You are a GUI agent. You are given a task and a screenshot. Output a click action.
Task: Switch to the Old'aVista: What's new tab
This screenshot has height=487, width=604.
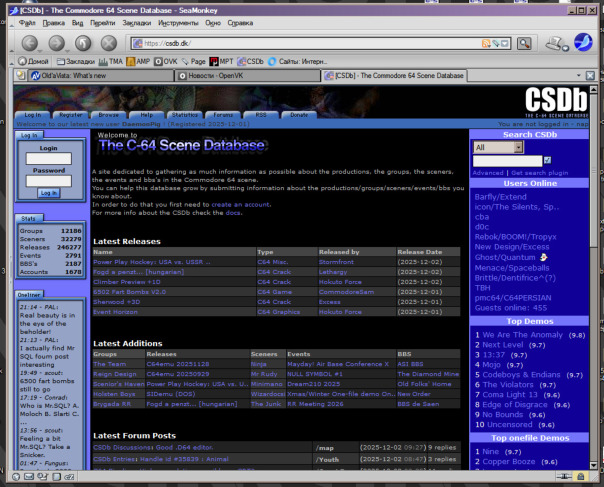[x=102, y=76]
